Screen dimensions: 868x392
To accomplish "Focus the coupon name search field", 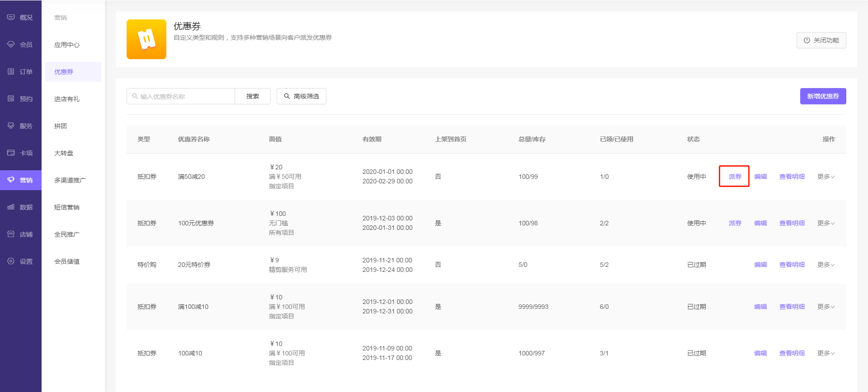I will [x=181, y=96].
